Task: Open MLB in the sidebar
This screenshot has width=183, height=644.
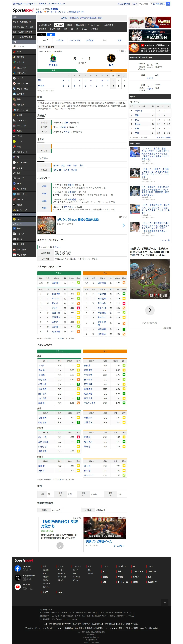Action: (x=24, y=52)
